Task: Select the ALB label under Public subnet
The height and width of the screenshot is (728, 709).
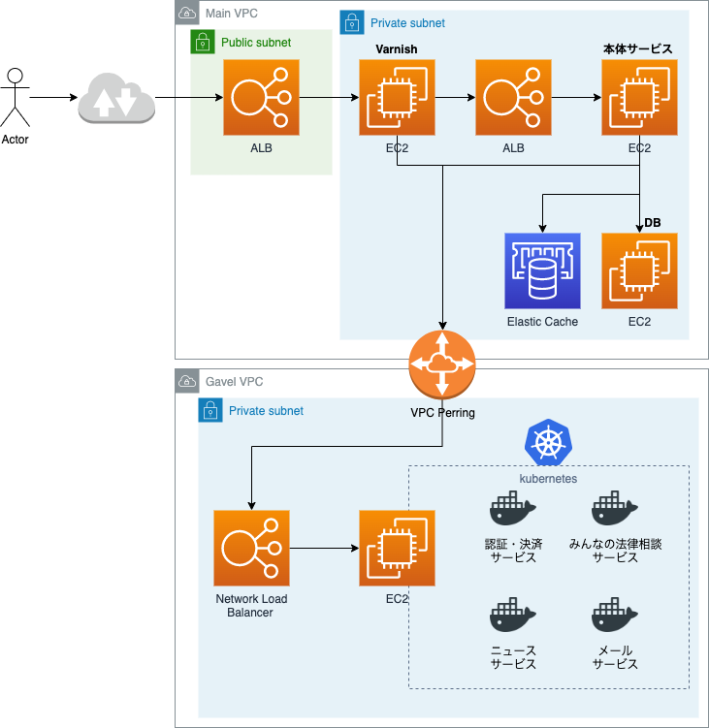Action: pyautogui.click(x=261, y=148)
